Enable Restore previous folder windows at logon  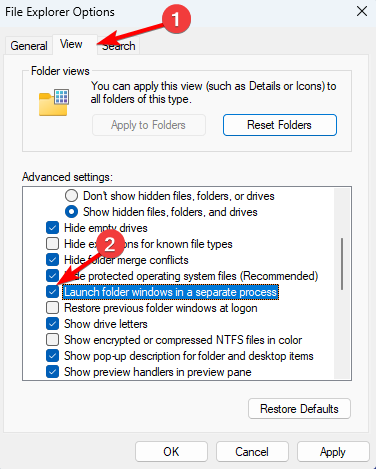pos(52,308)
